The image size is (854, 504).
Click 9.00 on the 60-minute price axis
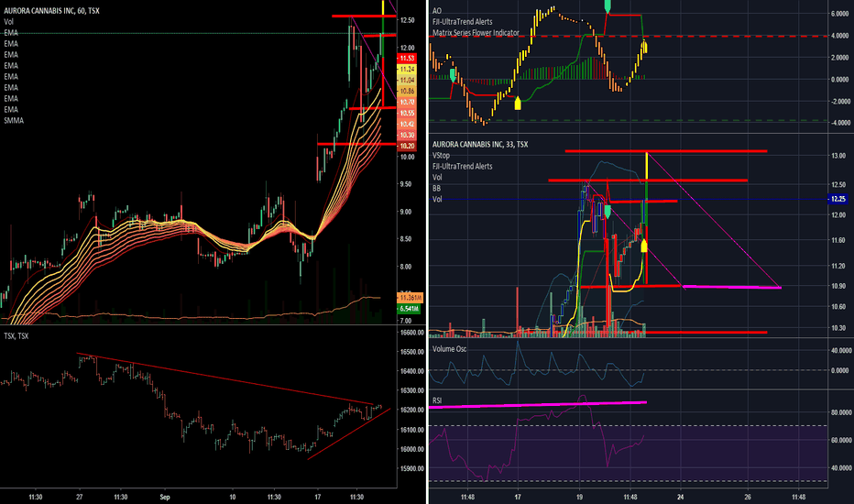408,212
